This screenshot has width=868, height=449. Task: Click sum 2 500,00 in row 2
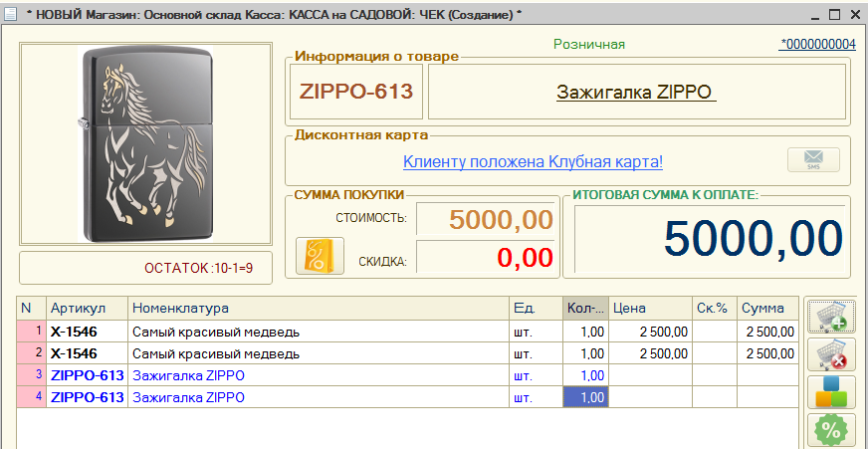pyautogui.click(x=767, y=353)
